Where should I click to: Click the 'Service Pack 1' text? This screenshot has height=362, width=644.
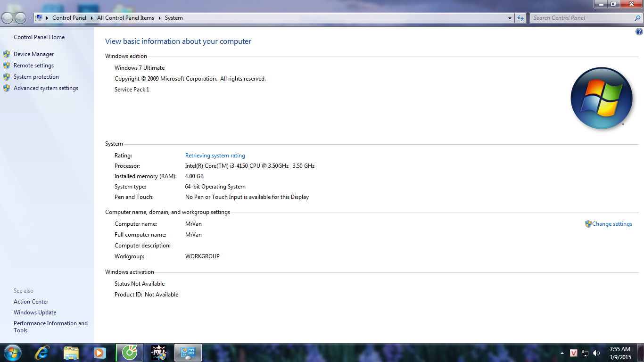[132, 90]
